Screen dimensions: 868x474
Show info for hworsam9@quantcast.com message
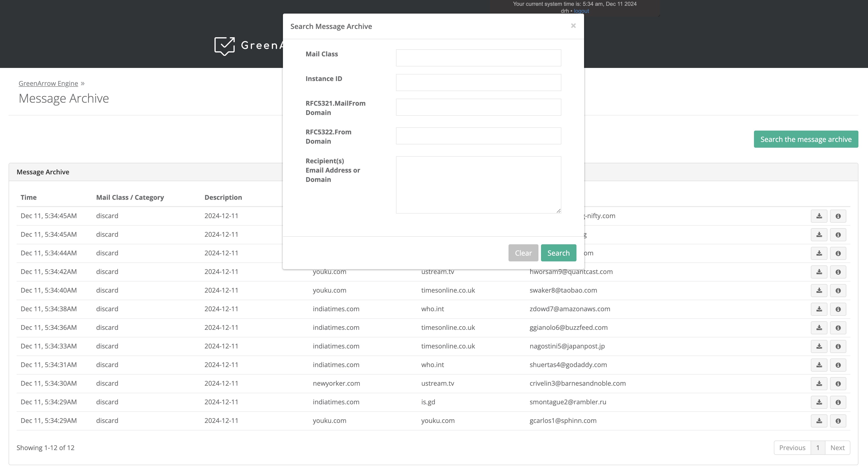[x=838, y=272]
